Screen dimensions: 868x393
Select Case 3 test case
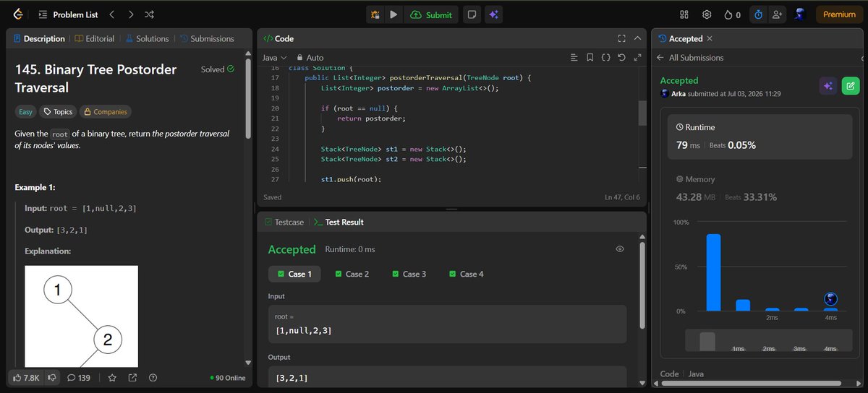point(409,274)
